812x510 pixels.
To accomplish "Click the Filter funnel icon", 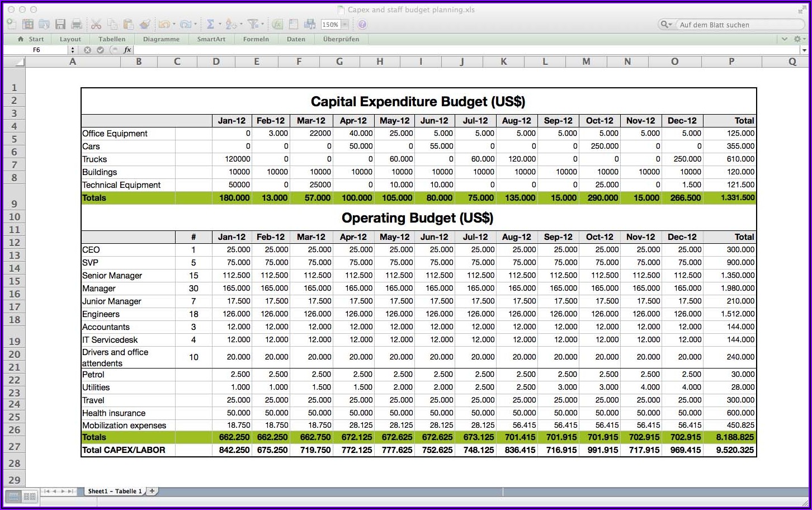I will pos(253,24).
